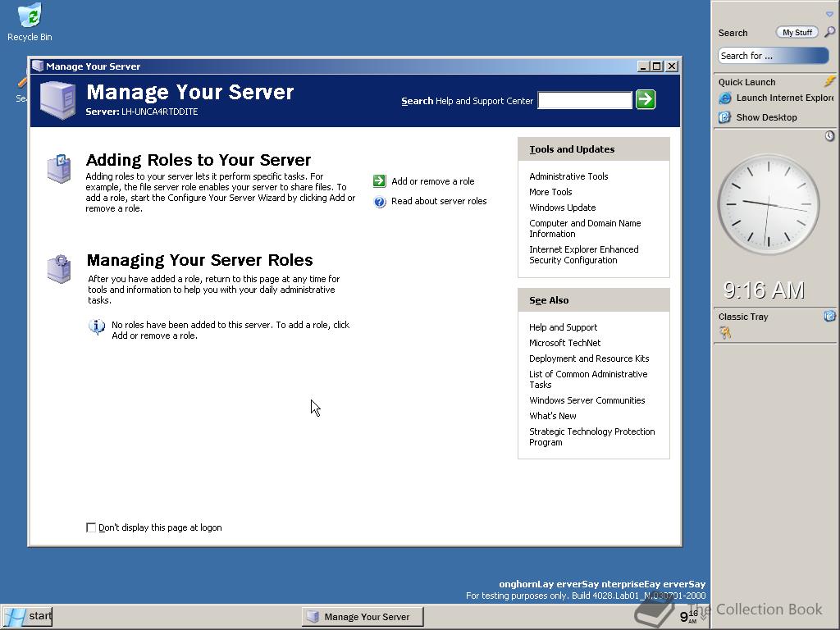Click the Classic Tray header icon

[829, 316]
